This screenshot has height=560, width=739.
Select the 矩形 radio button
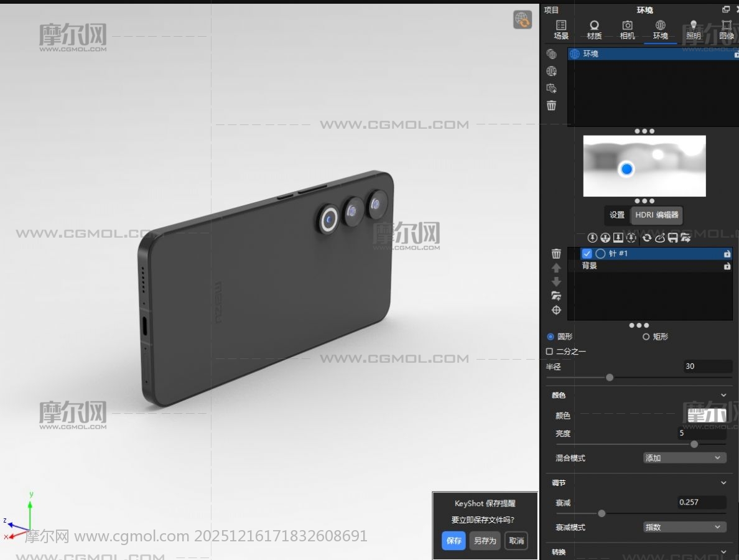[646, 337]
